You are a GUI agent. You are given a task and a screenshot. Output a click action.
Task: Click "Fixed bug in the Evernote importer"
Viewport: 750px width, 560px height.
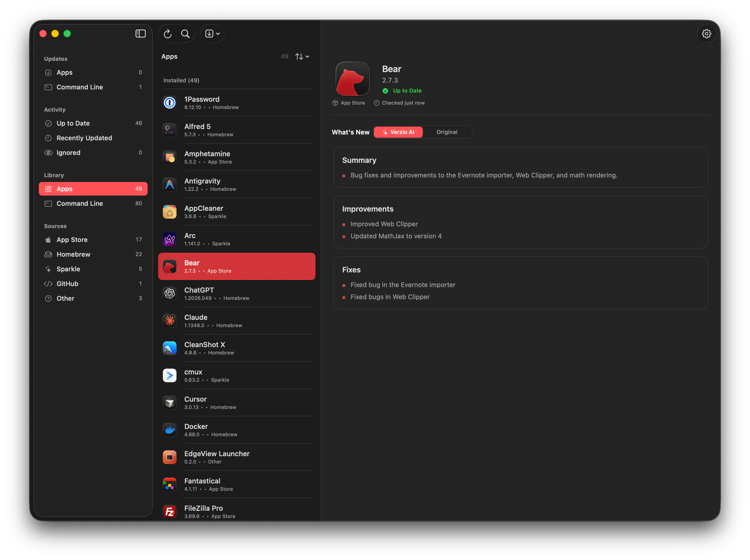click(403, 285)
